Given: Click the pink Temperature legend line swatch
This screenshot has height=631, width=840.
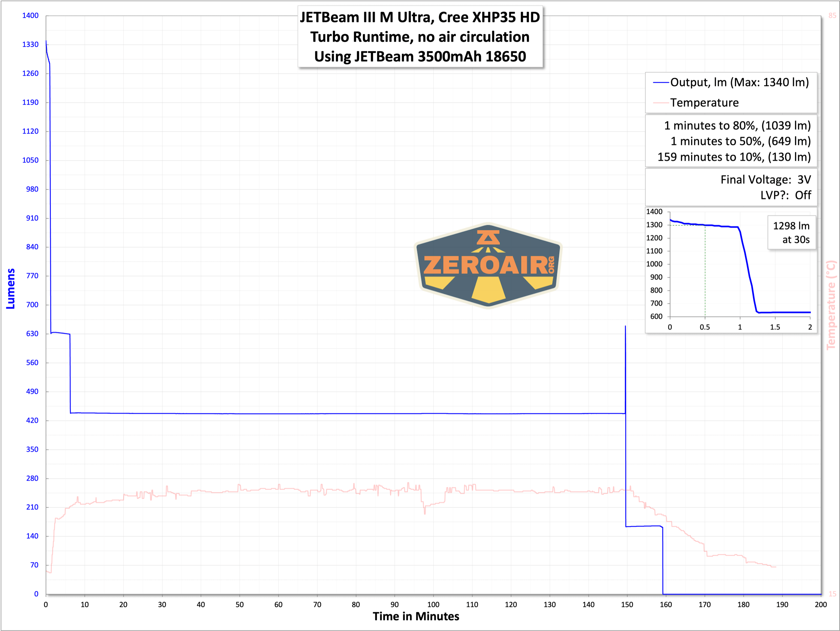Looking at the screenshot, I should point(661,103).
